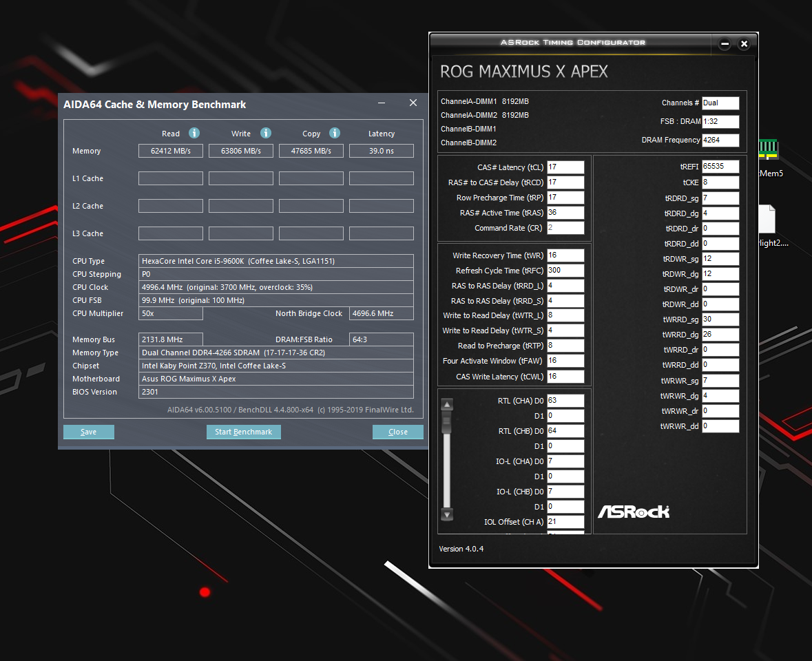The image size is (812, 661).
Task: Click the RTL (CHA) D0 field 63
Action: click(565, 401)
